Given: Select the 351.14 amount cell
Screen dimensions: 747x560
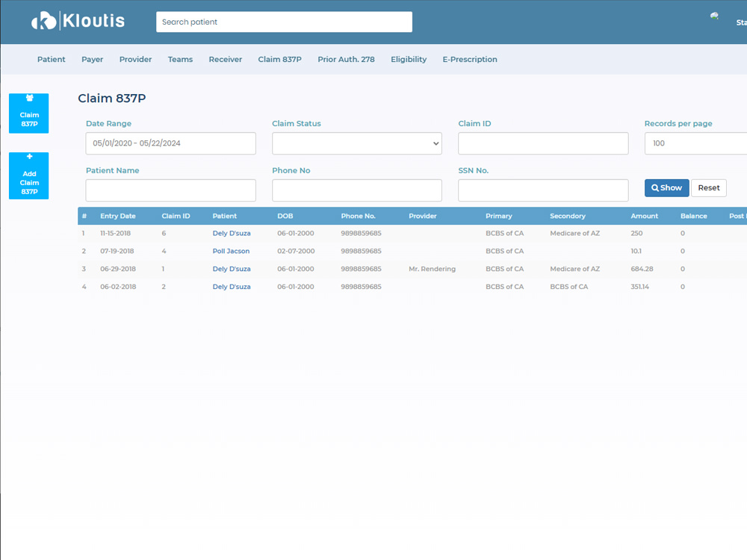Looking at the screenshot, I should (640, 287).
